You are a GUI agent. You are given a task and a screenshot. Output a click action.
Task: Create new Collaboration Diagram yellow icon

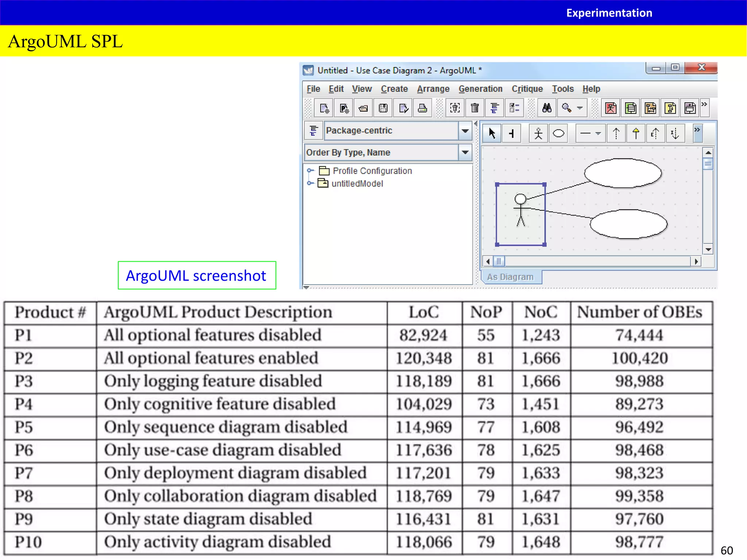pyautogui.click(x=670, y=108)
